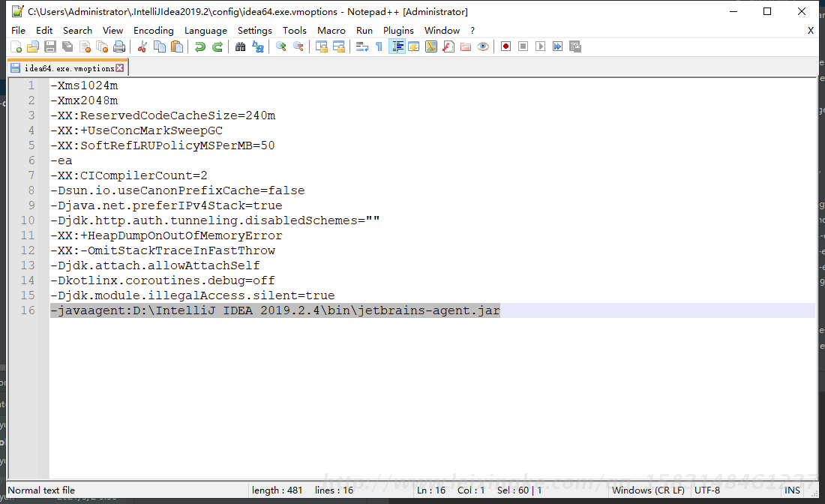Open the Encoding menu

tap(153, 30)
